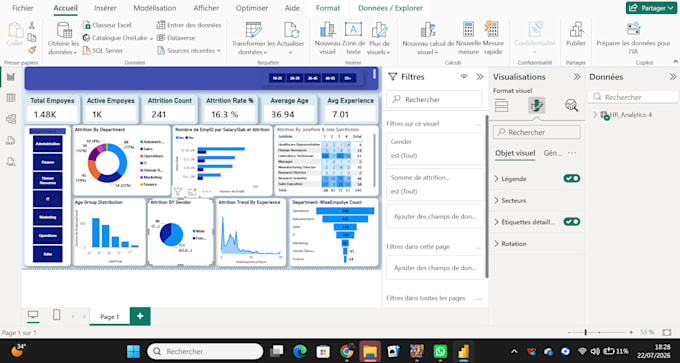Switch to the Modélisation ribbon tab

[155, 8]
